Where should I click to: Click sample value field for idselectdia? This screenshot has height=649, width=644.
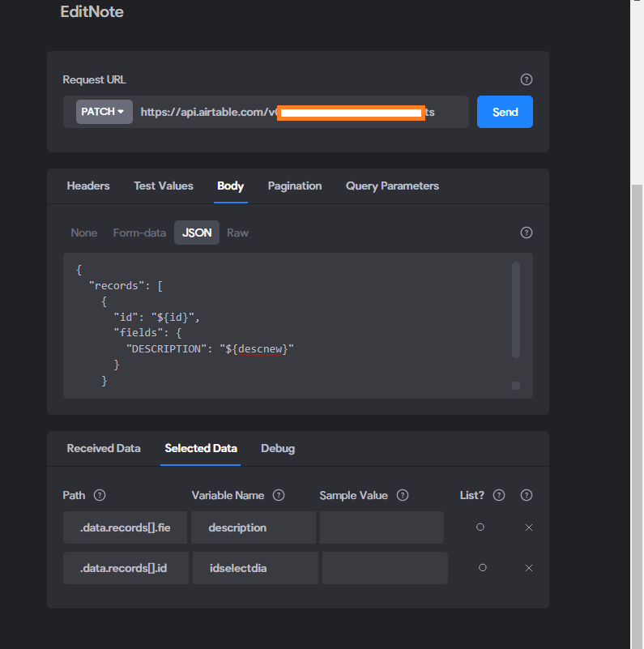click(x=385, y=568)
